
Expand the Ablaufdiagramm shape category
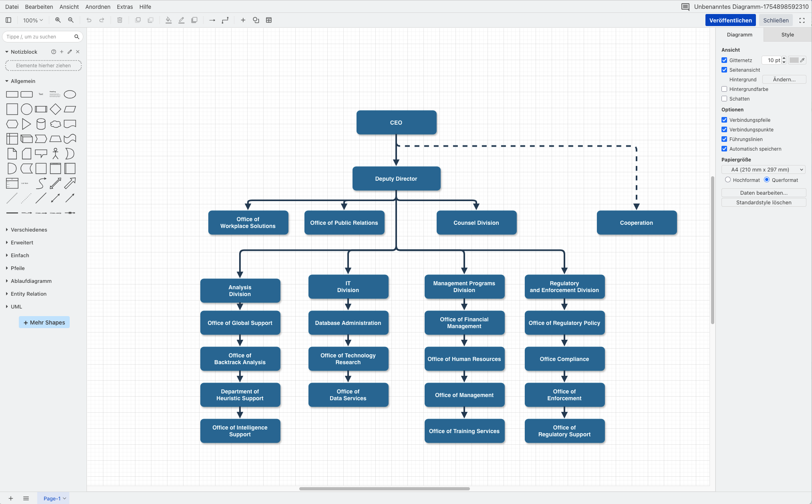31,281
